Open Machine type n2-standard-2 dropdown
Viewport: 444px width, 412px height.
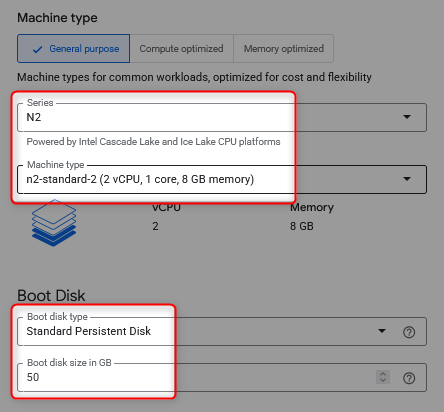[222, 179]
